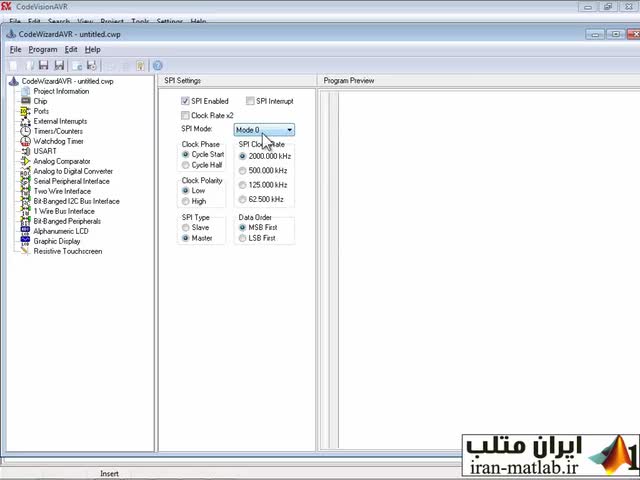Click the Insert indicator in status bar
The width and height of the screenshot is (640, 480).
click(109, 473)
